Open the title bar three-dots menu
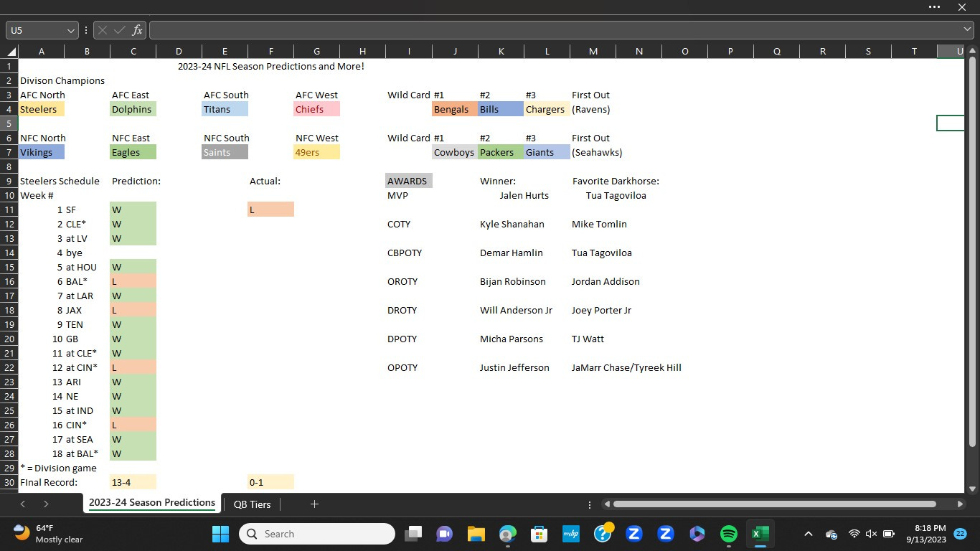Viewport: 980px width, 551px height. click(933, 6)
